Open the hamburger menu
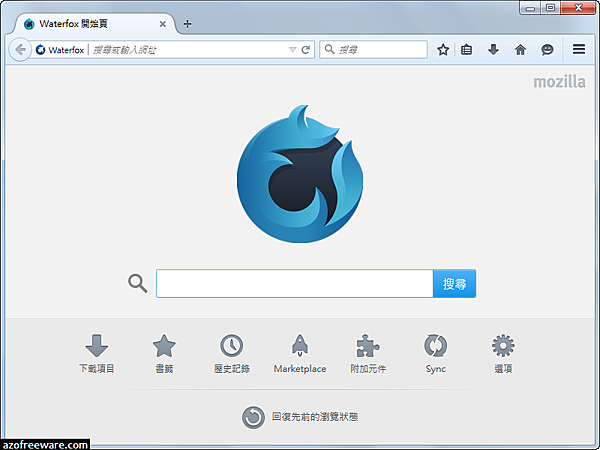The height and width of the screenshot is (450, 600). 579,49
